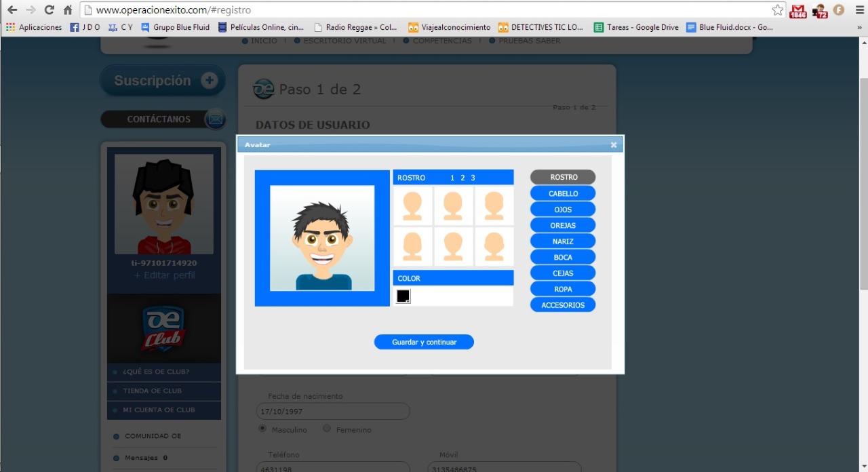The height and width of the screenshot is (472, 868).
Task: Select the Masculino radio button
Action: pos(262,429)
